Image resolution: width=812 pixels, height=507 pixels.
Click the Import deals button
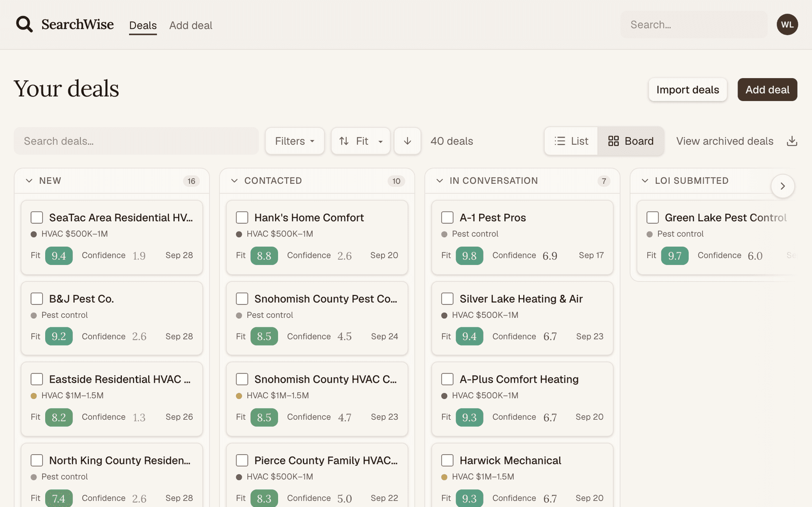click(688, 90)
